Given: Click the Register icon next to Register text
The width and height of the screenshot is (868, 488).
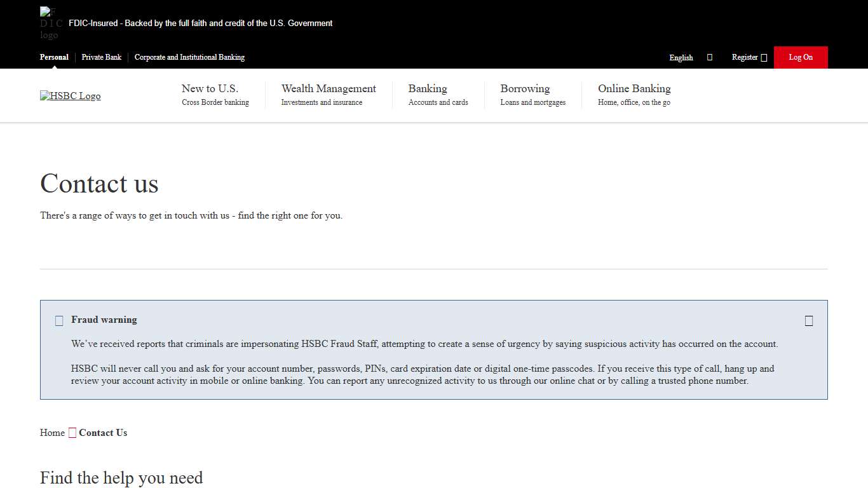Looking at the screenshot, I should 765,57.
